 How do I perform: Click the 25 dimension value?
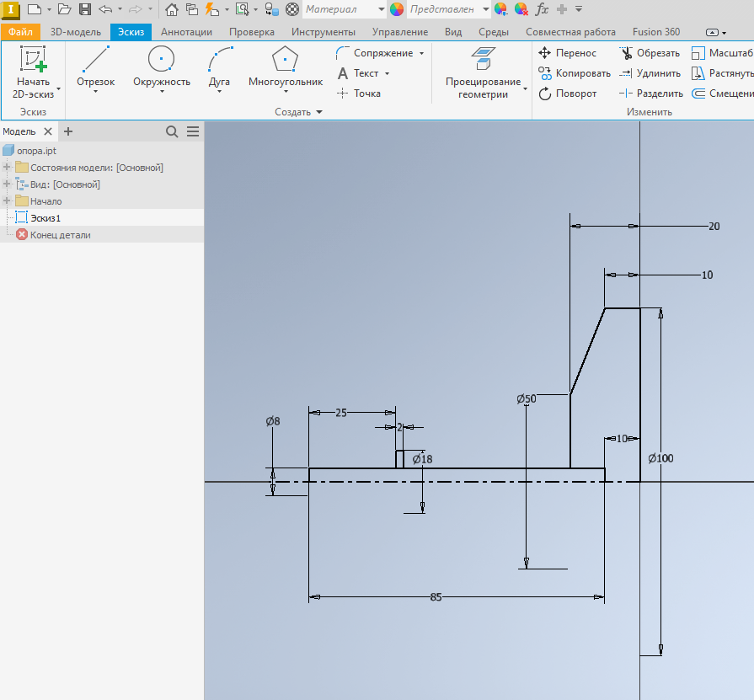[341, 413]
